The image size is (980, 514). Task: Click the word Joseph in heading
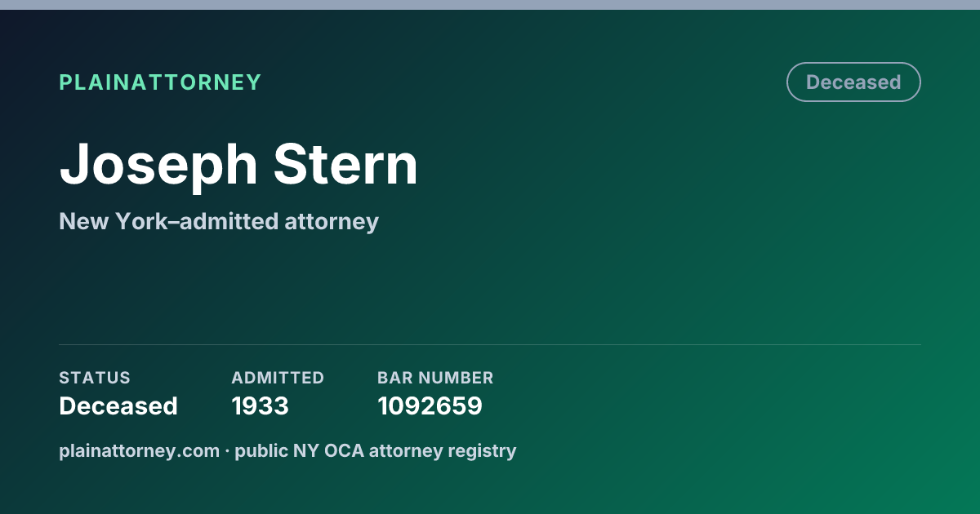tap(158, 164)
